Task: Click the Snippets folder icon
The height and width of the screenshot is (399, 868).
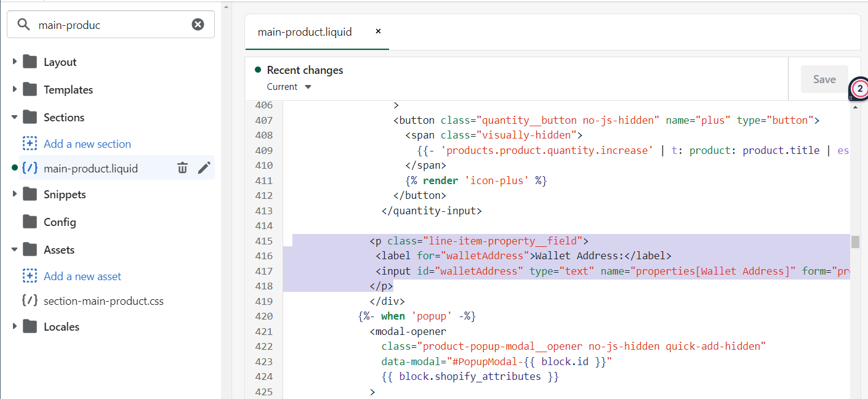Action: click(x=30, y=194)
